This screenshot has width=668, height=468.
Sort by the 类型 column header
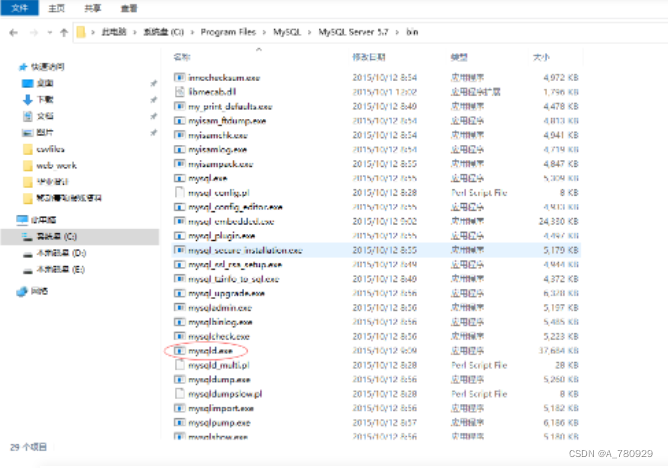pos(459,57)
